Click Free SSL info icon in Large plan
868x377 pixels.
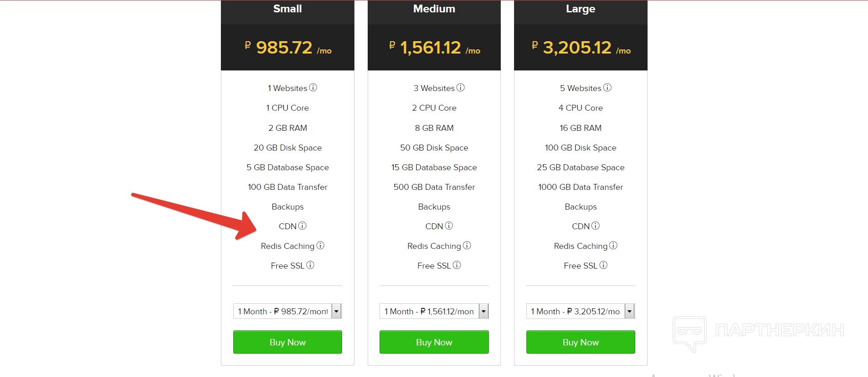[x=604, y=265]
